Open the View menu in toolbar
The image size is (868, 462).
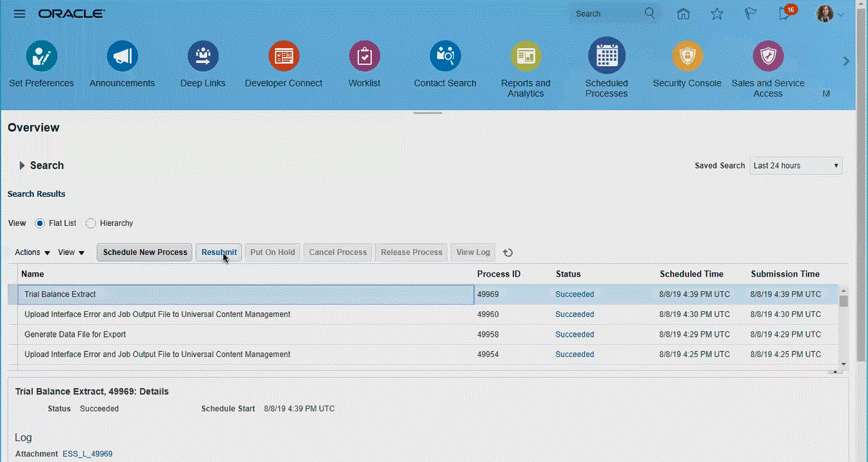(71, 253)
